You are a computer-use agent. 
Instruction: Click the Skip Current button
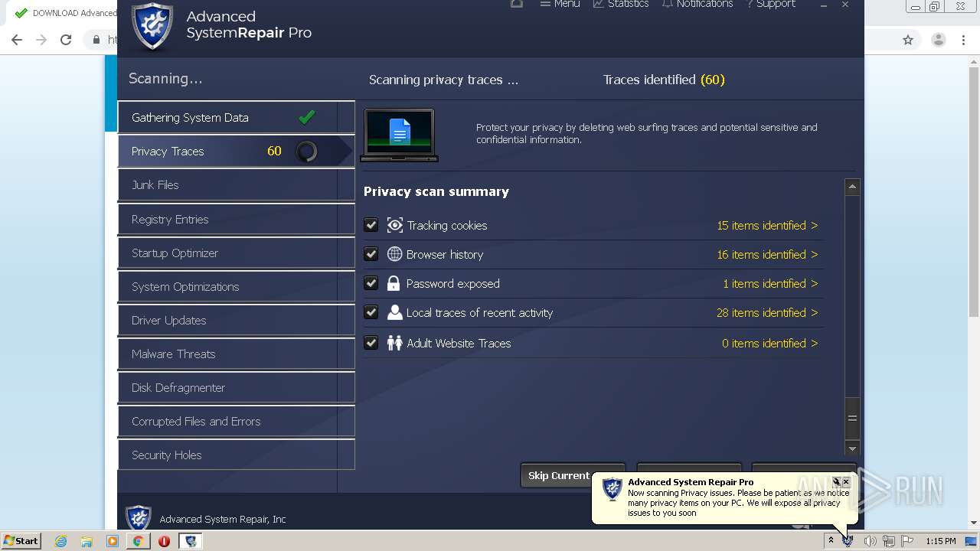click(573, 475)
